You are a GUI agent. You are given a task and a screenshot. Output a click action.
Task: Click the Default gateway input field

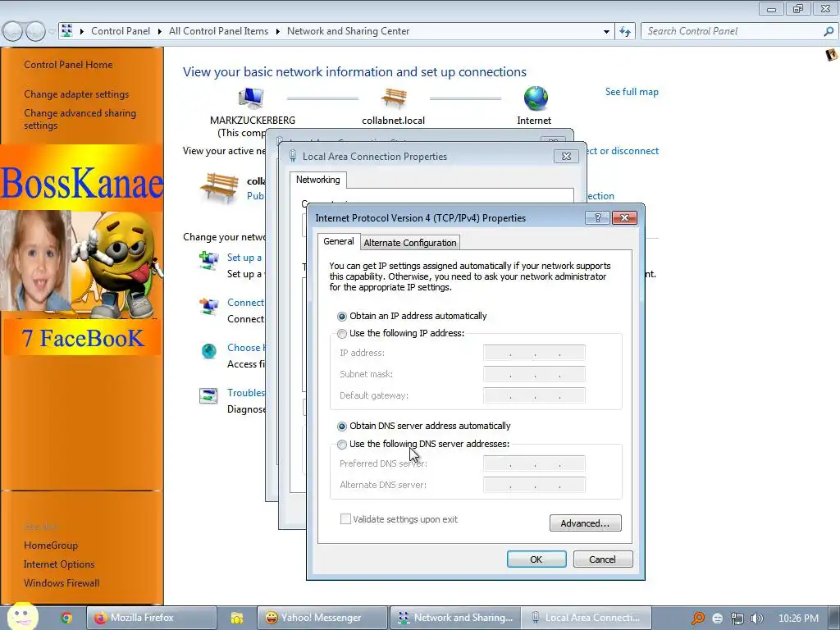click(x=534, y=395)
